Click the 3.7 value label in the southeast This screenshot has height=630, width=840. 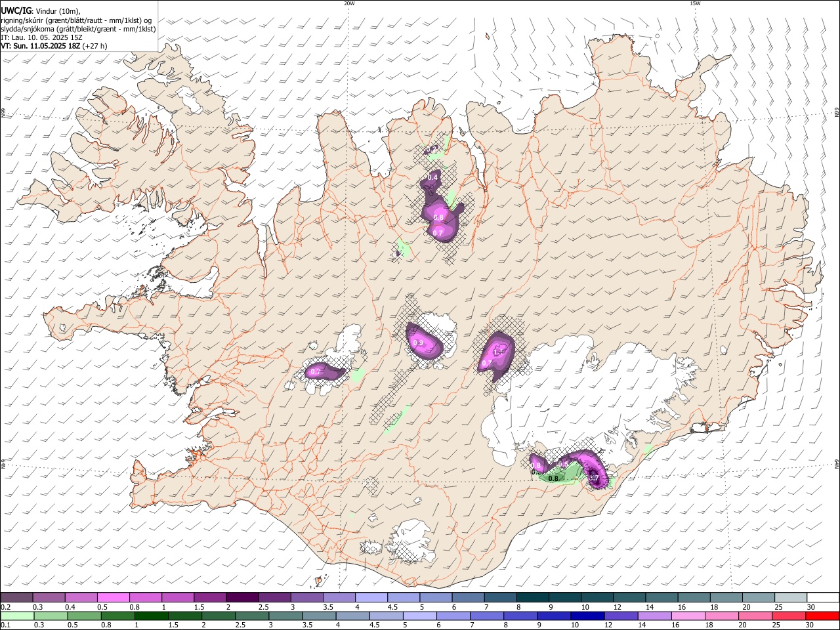(594, 478)
